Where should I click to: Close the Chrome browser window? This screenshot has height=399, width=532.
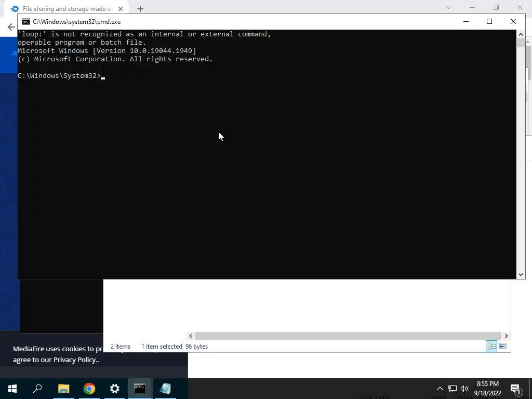(520, 7)
